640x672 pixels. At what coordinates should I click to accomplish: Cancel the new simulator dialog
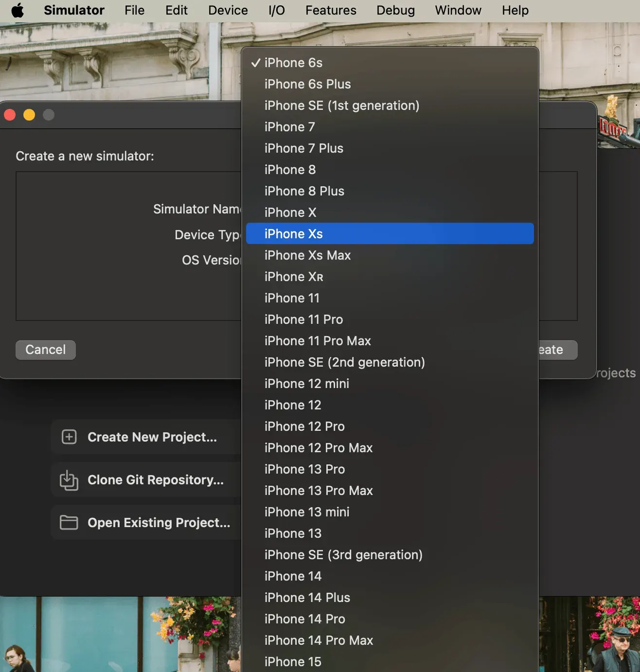coord(46,350)
